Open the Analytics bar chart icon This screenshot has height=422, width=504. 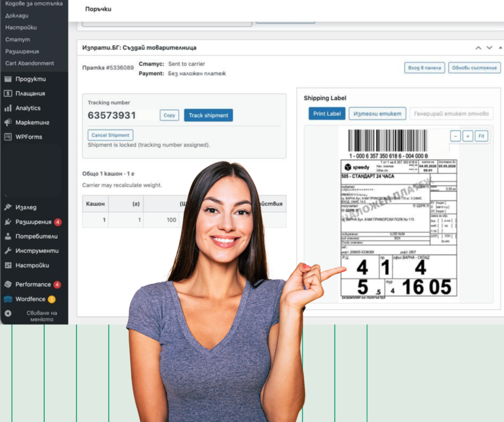[8, 108]
